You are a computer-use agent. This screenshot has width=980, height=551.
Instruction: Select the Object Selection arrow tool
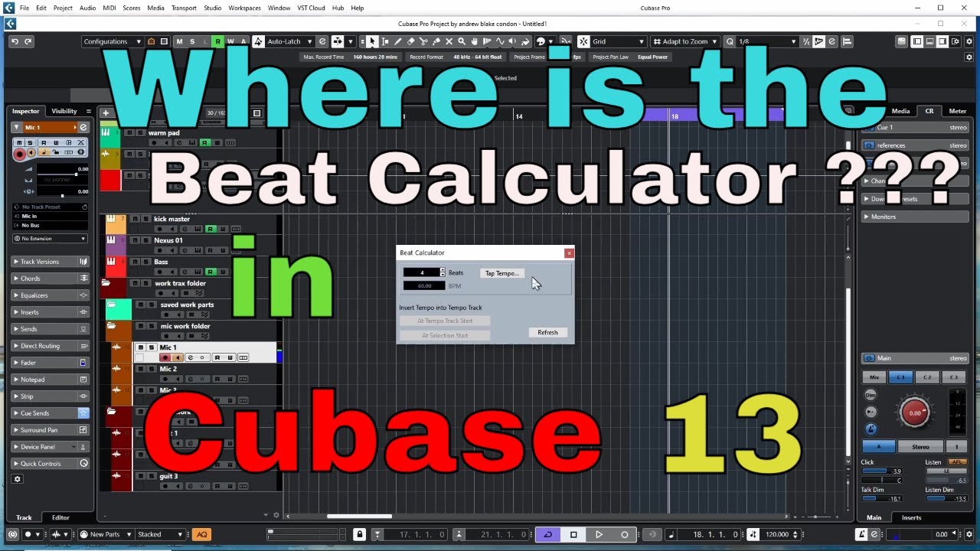[371, 41]
